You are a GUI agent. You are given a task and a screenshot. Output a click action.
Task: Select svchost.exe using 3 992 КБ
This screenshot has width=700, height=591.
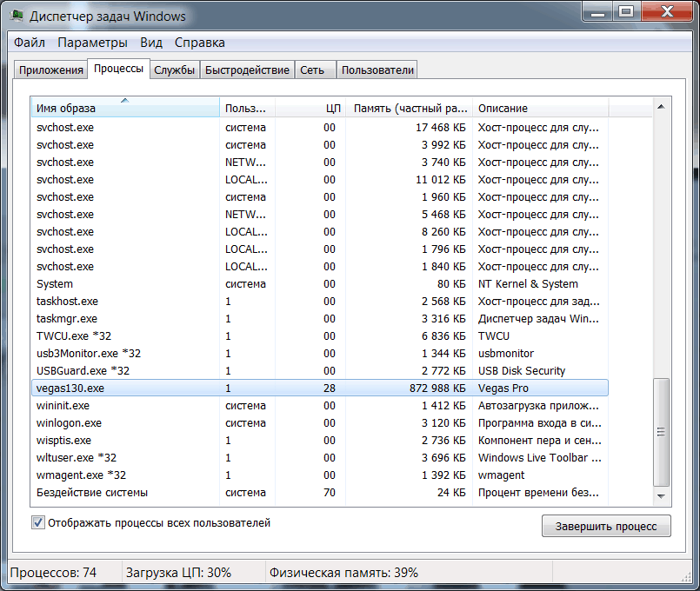(320, 144)
